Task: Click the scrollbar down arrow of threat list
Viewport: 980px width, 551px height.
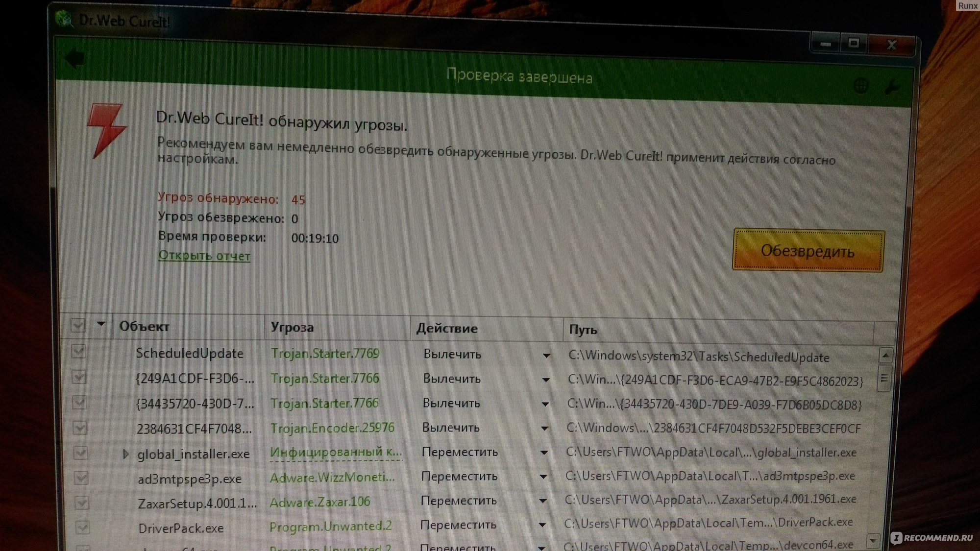Action: 873,541
